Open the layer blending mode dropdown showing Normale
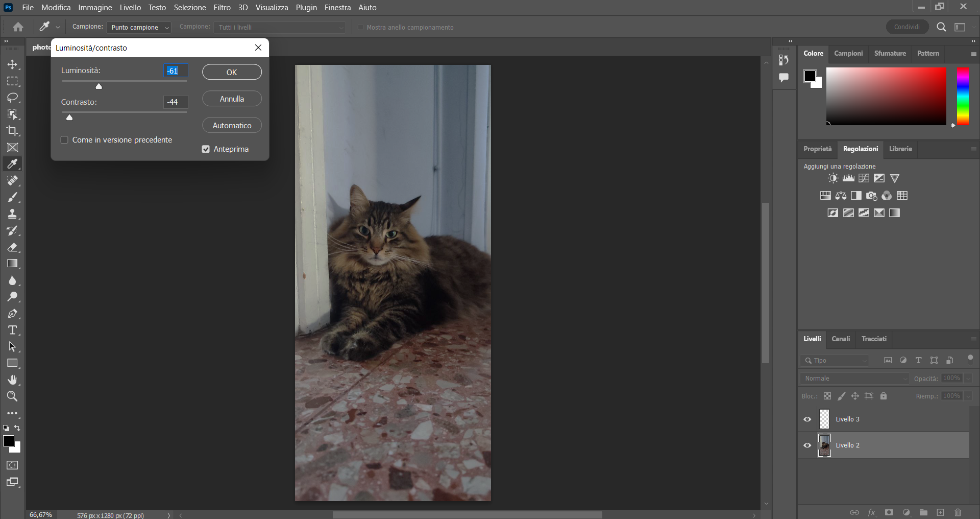The width and height of the screenshot is (980, 519). [x=854, y=378]
